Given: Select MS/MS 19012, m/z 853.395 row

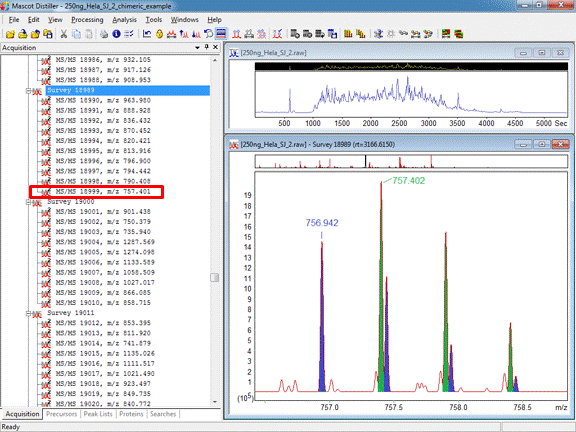Looking at the screenshot, I should pos(103,323).
